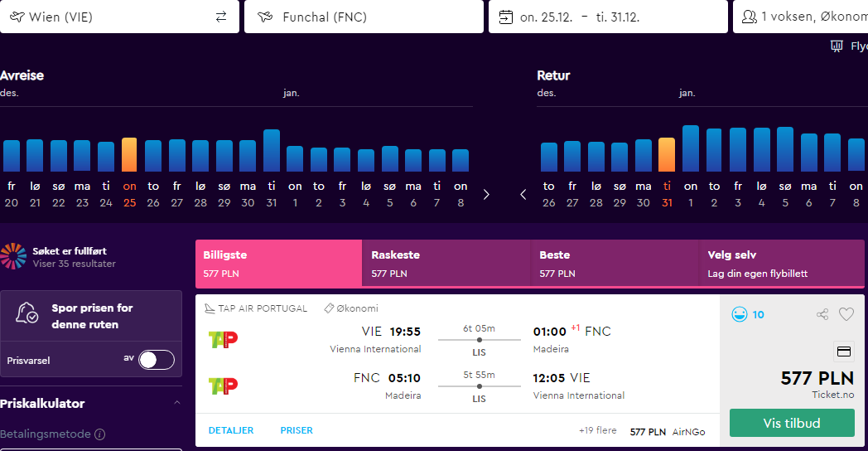Open the DETALJER link
This screenshot has height=451, width=868.
[x=231, y=430]
